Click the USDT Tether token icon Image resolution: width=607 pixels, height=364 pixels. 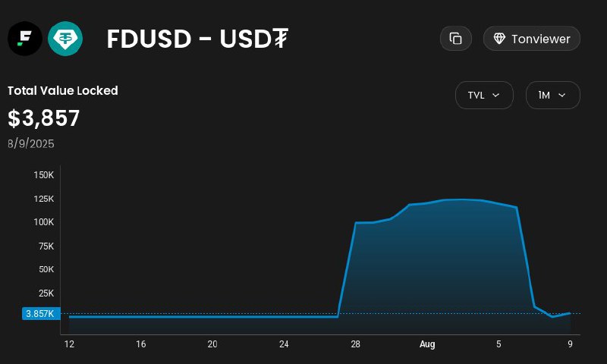[x=65, y=38]
